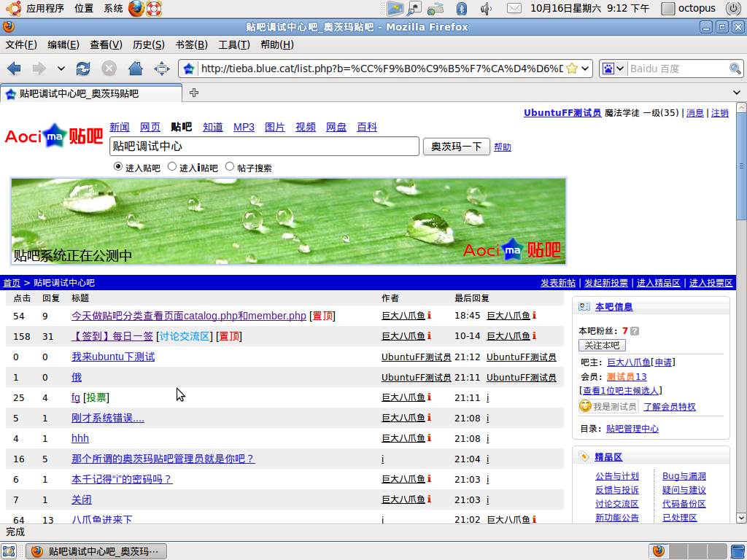The width and height of the screenshot is (747, 560).
Task: Click the site favicon in address bar
Action: (189, 69)
